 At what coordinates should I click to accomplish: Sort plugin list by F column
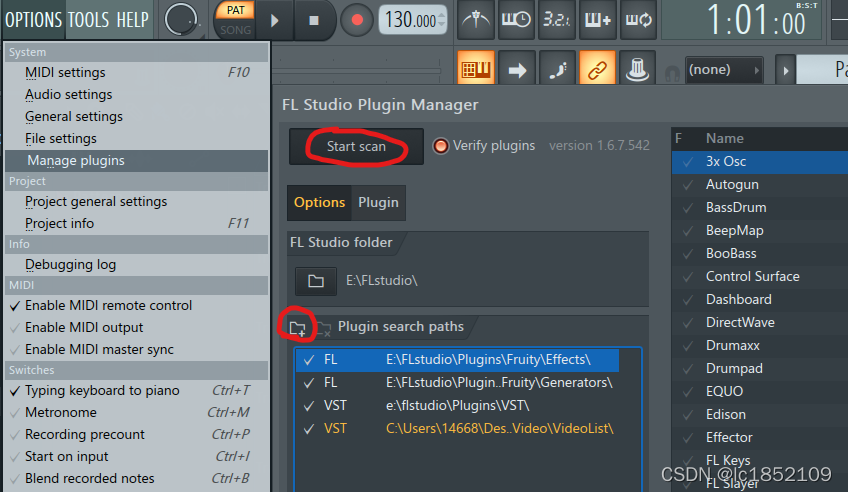[x=678, y=139]
